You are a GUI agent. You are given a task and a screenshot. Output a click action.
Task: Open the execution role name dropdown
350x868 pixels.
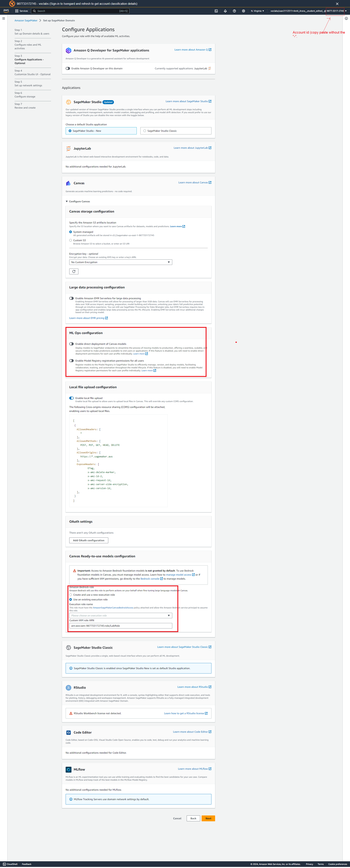121,615
